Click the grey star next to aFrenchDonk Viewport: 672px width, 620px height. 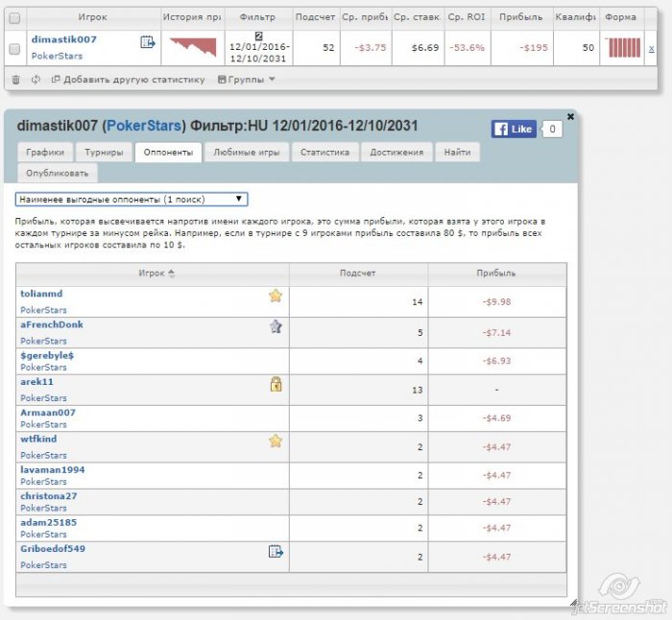(276, 326)
